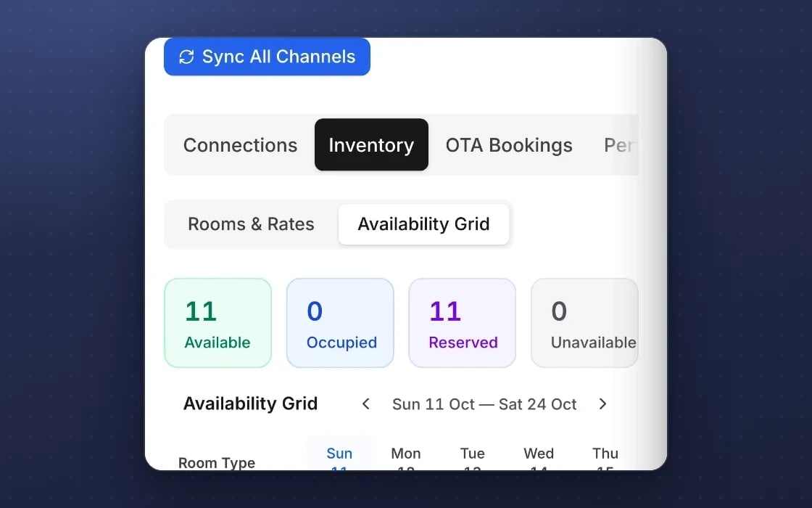Click the 0 Occupied stat card
This screenshot has height=508, width=812.
(340, 323)
